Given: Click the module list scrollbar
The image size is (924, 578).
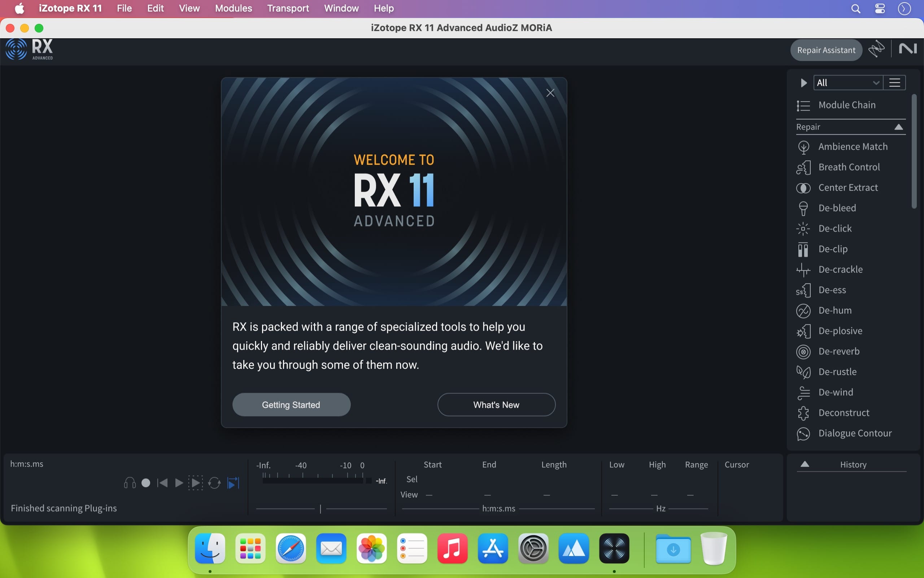Looking at the screenshot, I should (x=914, y=151).
